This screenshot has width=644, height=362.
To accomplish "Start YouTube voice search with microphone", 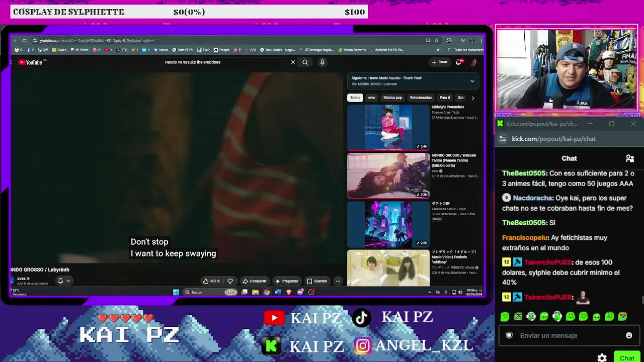I will (x=322, y=62).
